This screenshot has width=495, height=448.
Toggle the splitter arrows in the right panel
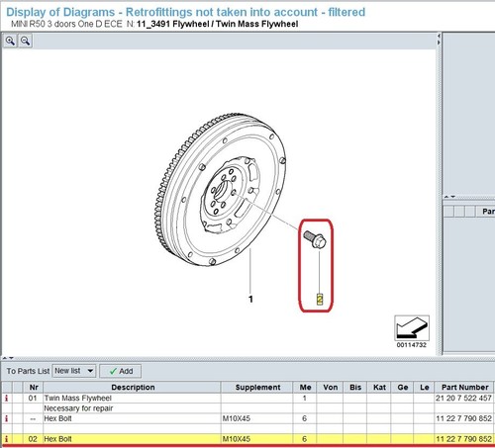[449, 197]
